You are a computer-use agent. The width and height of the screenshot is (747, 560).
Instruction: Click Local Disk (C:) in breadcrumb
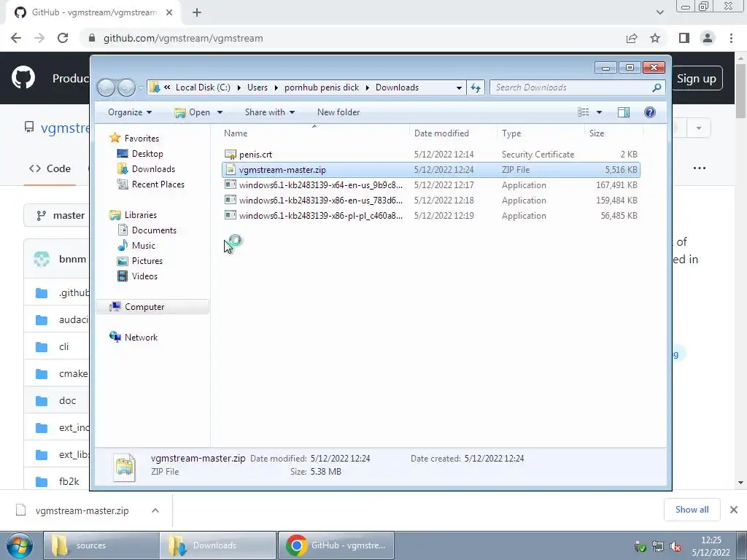pos(203,87)
